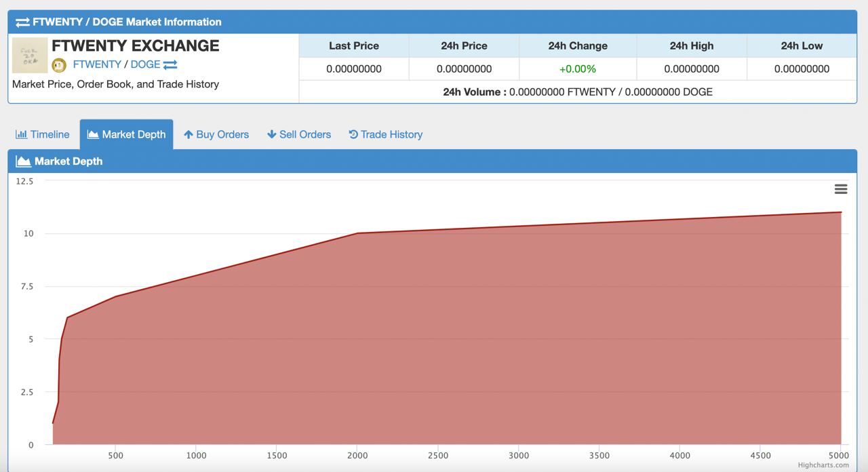
Task: Click the FTWENTY EXCHANGE heading
Action: (x=136, y=45)
